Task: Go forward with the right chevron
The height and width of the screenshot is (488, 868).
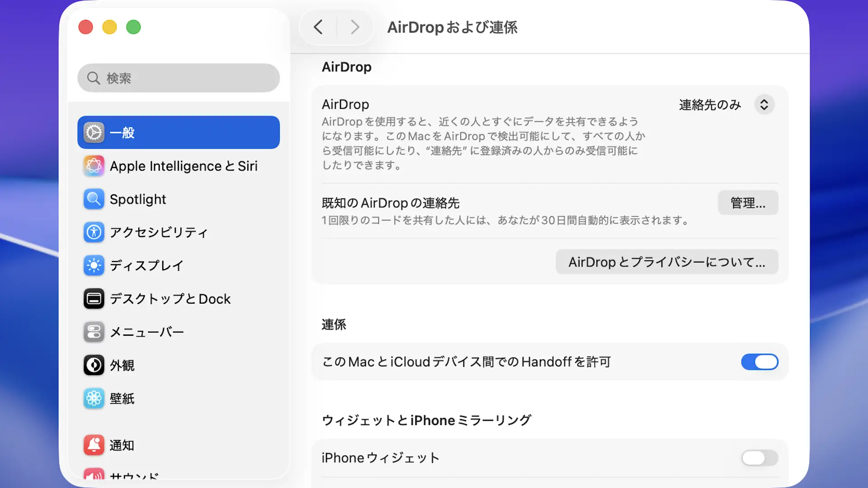Action: (x=355, y=27)
